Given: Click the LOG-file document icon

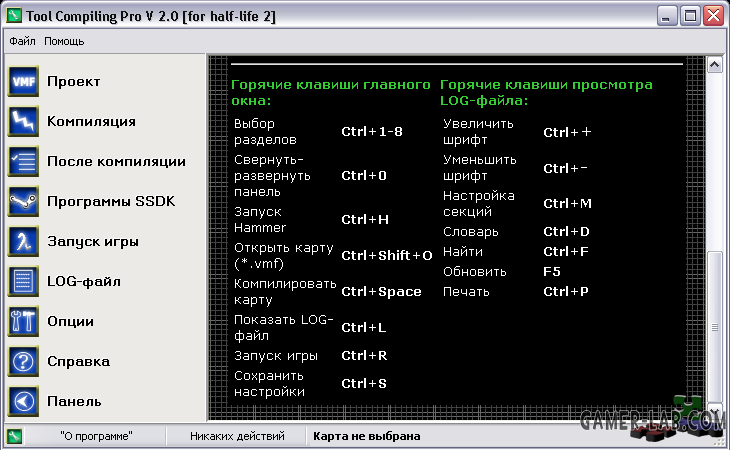Looking at the screenshot, I should click(x=23, y=282).
